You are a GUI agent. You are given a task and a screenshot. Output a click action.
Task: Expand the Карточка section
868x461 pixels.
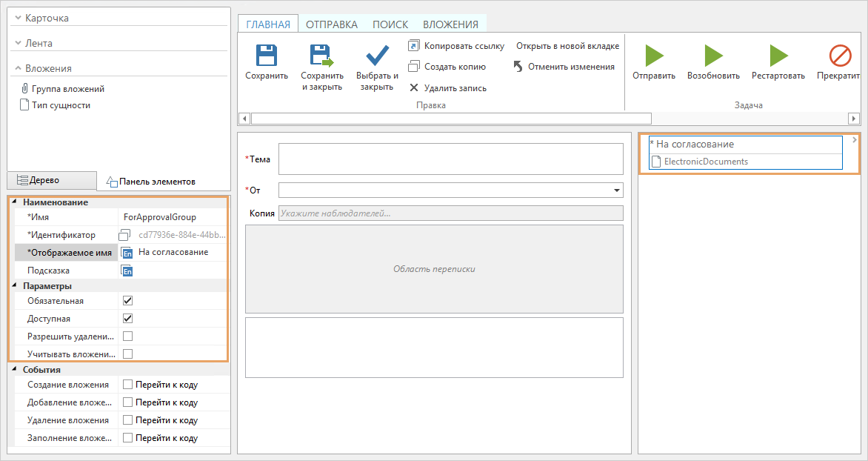click(19, 18)
